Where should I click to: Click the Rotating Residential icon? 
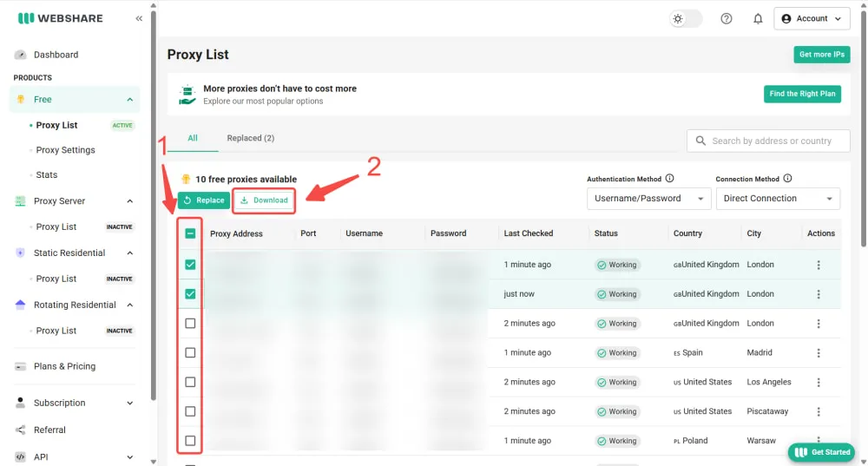(x=21, y=305)
